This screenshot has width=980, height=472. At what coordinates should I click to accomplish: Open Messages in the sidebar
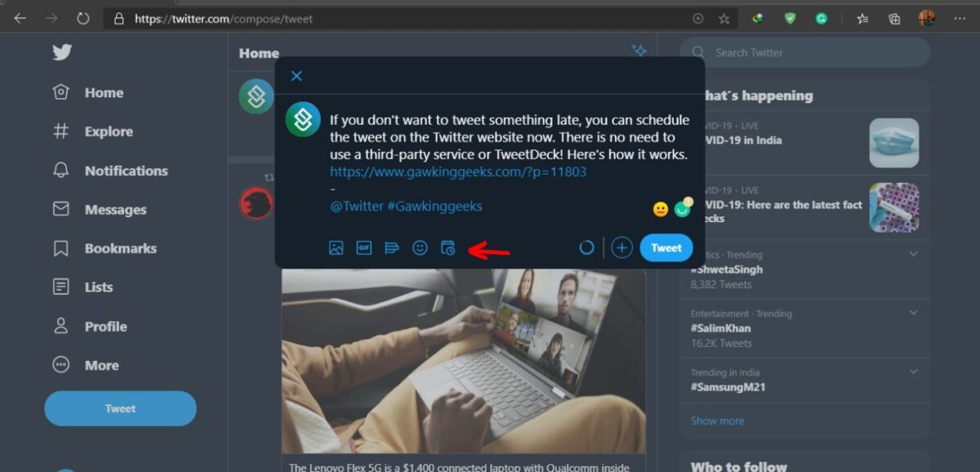(x=99, y=209)
